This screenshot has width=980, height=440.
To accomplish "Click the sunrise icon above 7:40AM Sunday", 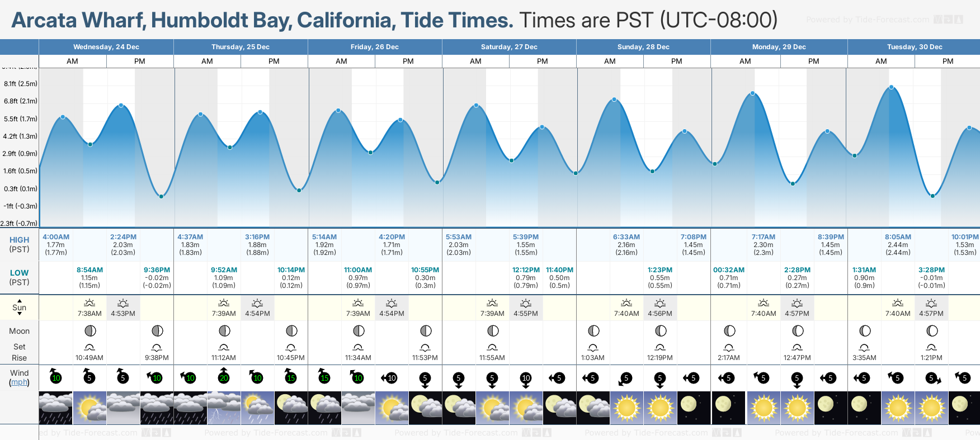I will tap(626, 303).
